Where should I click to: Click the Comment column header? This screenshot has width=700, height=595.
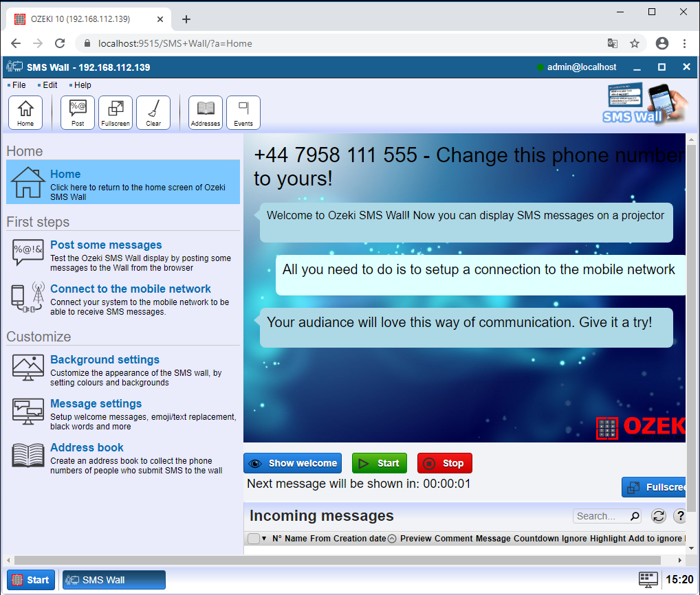453,539
